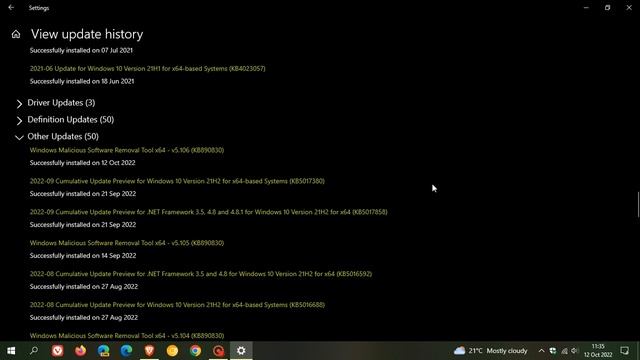Open 2022-08 Cumulative Update Preview KB5016688 link
This screenshot has width=640, height=360.
pyautogui.click(x=177, y=305)
